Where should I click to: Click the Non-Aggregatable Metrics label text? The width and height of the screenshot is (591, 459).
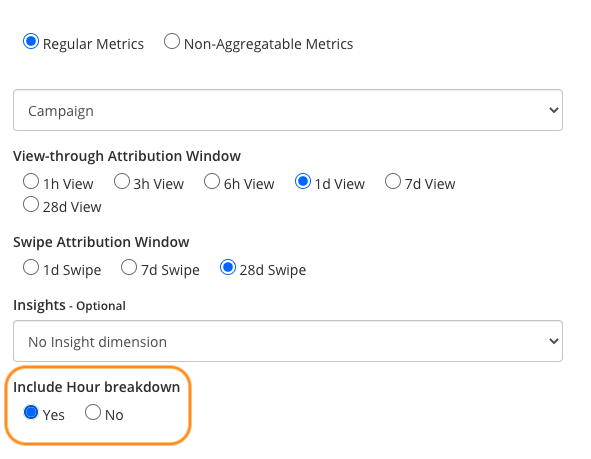click(x=268, y=44)
